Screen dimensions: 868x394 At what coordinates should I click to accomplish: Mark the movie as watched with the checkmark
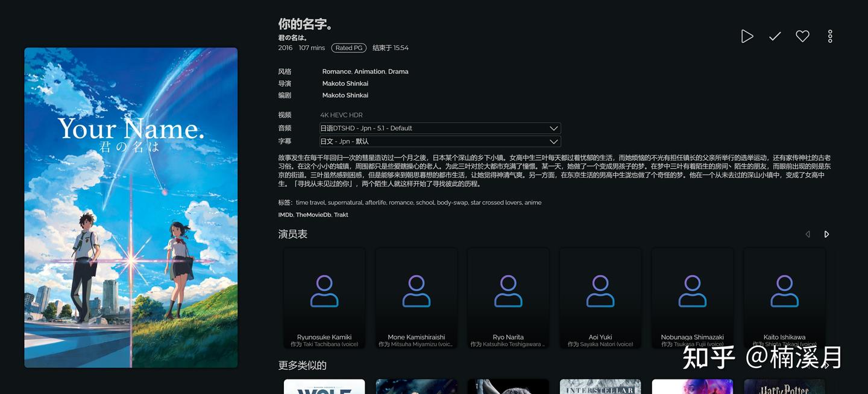coord(773,35)
